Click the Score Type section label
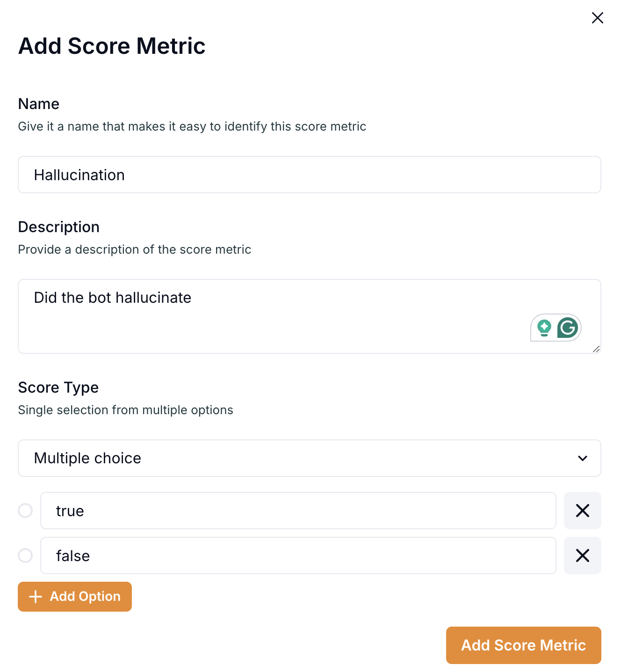The image size is (621, 672). (58, 387)
